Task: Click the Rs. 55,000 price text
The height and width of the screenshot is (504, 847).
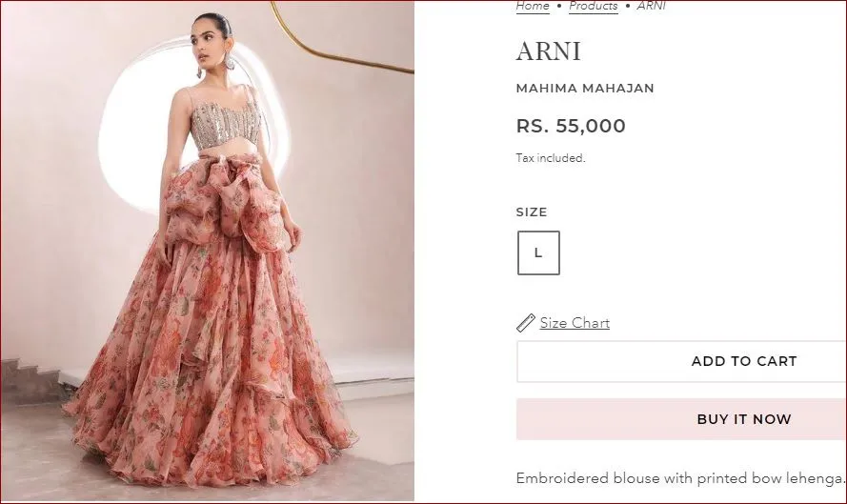Action: [x=571, y=126]
